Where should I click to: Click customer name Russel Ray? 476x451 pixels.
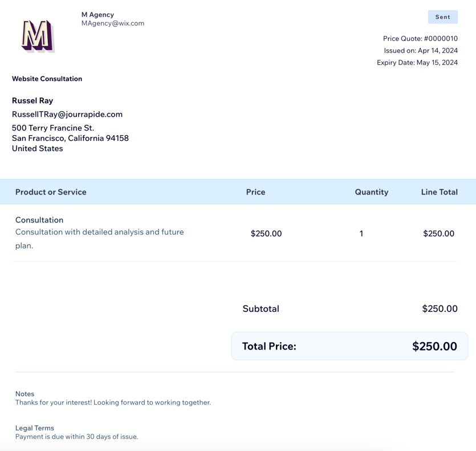coord(32,100)
